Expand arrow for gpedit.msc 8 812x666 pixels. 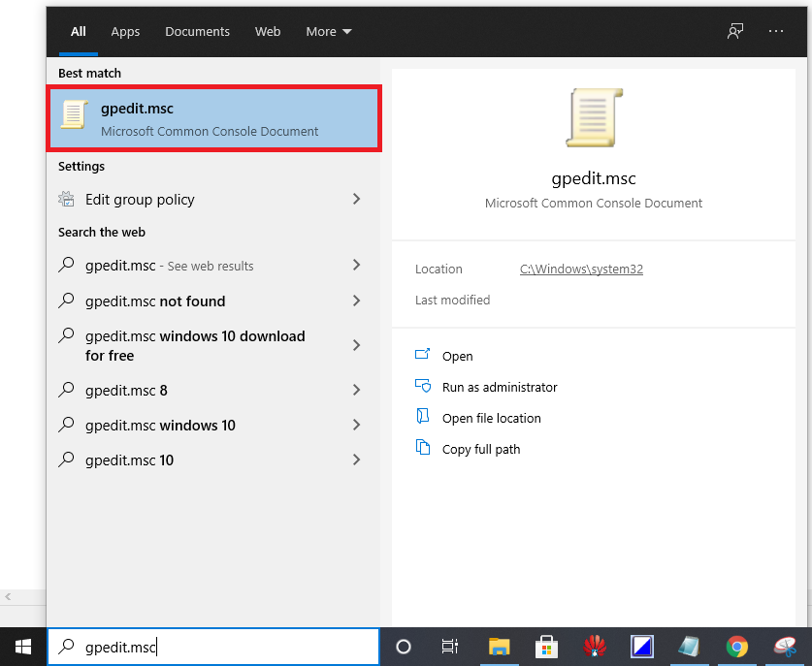click(x=356, y=390)
